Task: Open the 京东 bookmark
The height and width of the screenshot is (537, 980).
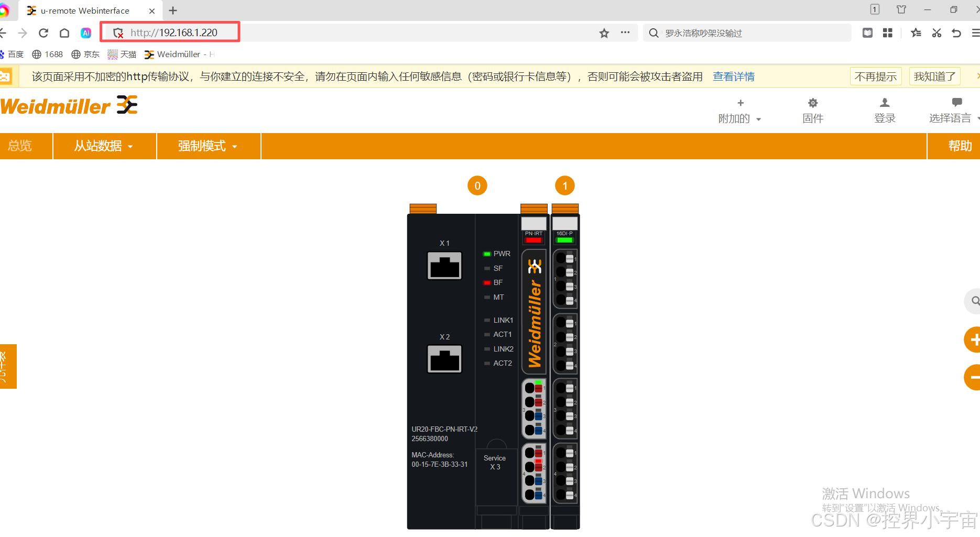Action: (x=85, y=54)
